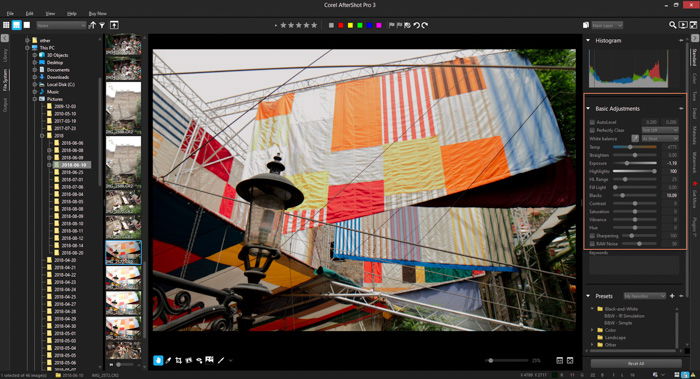
Task: Apply the blue color label
Action: pyautogui.click(x=369, y=25)
